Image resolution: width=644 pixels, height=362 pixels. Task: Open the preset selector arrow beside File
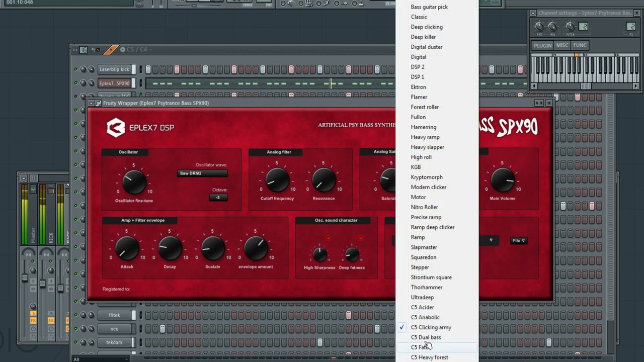pyautogui.click(x=491, y=241)
